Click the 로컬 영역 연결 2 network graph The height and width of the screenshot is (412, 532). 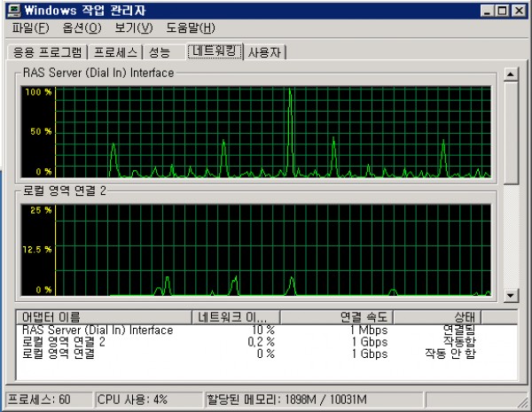(256, 250)
